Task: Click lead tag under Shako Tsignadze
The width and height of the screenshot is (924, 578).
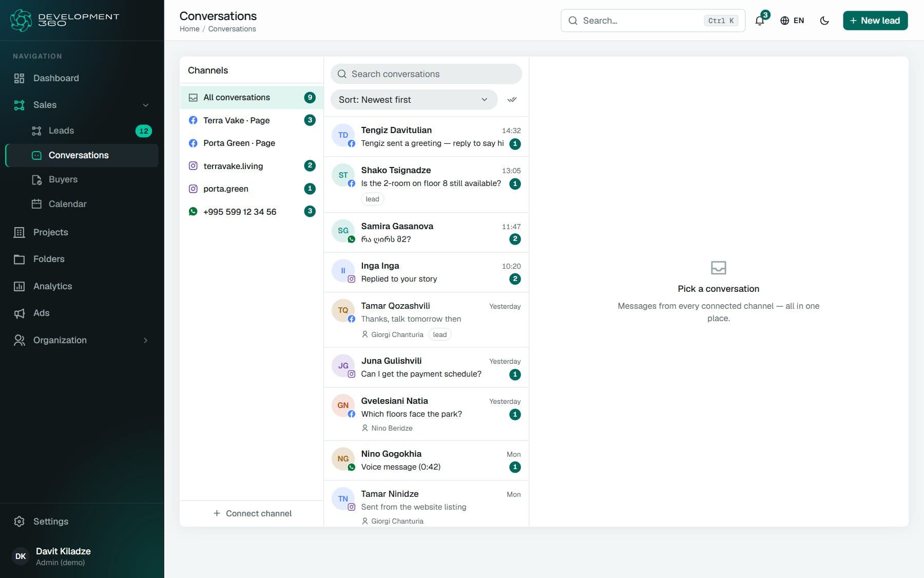Action: [373, 199]
